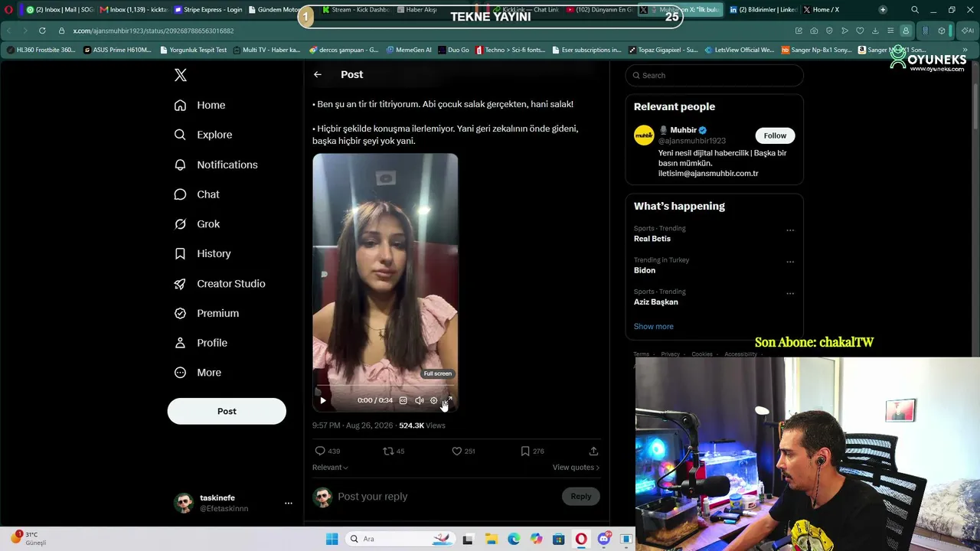The image size is (980, 551).
Task: Open the Relevant reply sort dropdown
Action: click(x=330, y=468)
